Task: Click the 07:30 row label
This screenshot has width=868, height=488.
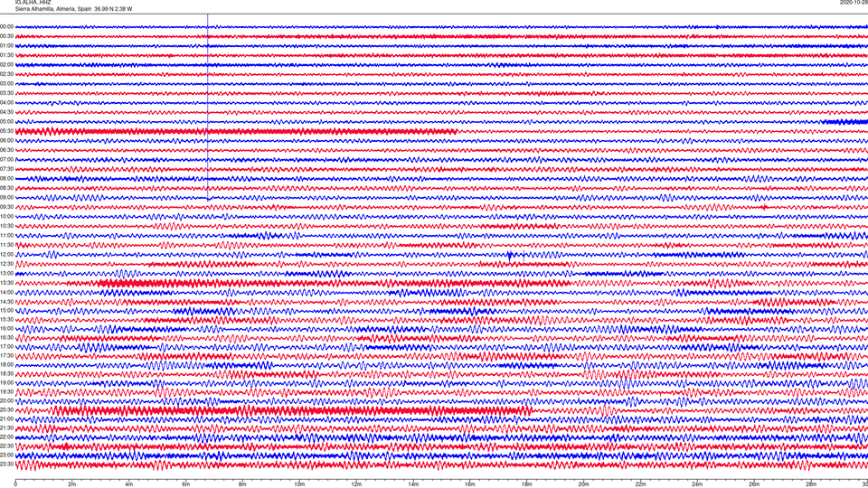Action: (6, 169)
